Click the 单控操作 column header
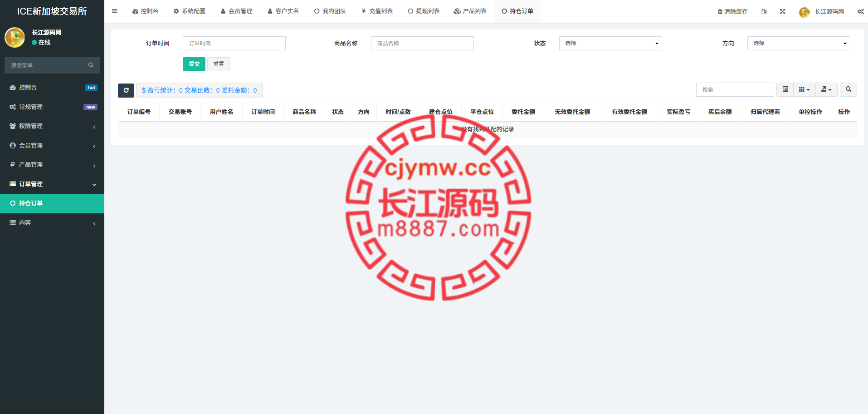Screen dimensions: 868x414 point(810,112)
